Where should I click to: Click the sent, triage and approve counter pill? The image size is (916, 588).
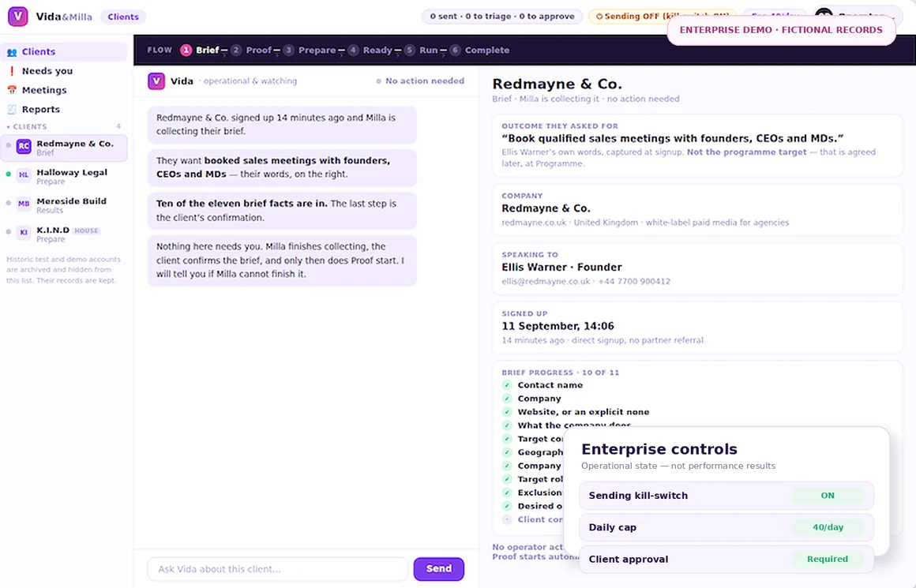[501, 17]
